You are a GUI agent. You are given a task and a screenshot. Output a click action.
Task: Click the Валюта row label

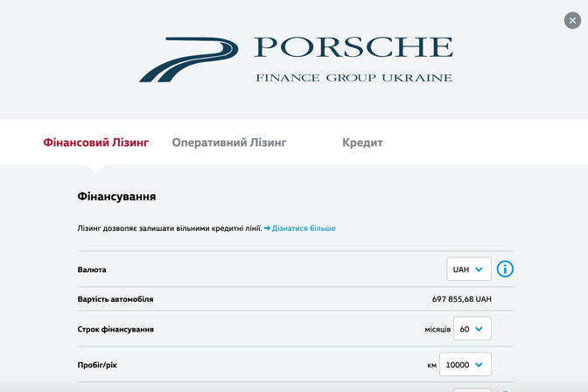point(92,269)
